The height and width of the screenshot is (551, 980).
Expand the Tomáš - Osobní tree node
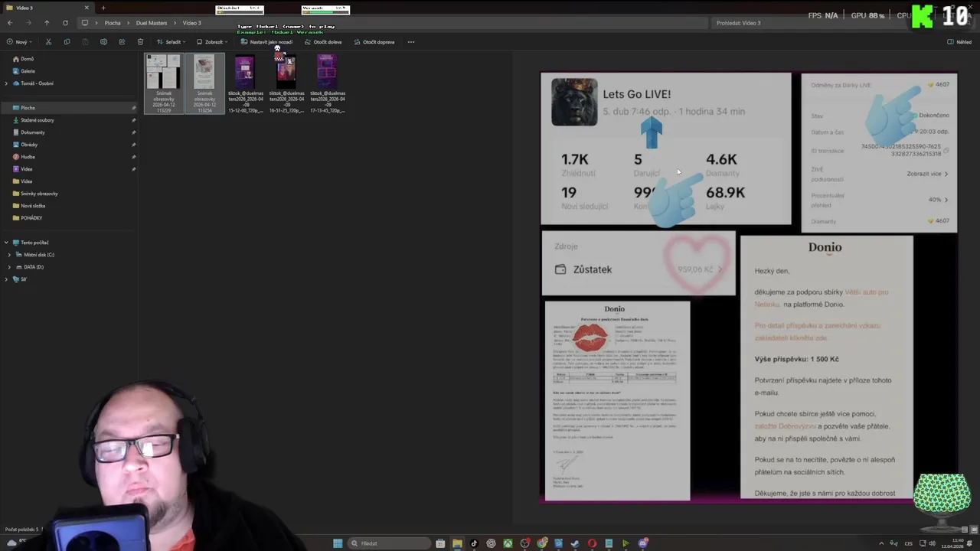6,83
